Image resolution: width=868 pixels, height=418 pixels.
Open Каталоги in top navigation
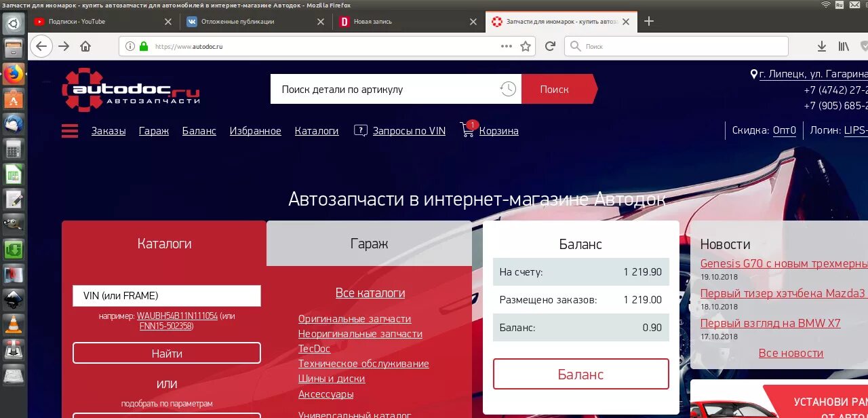[317, 131]
